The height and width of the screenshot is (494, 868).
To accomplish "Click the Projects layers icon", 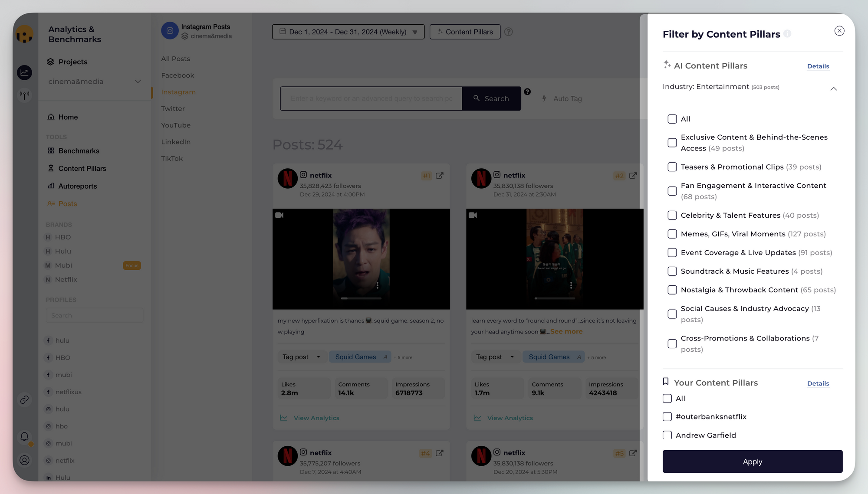I will [51, 62].
